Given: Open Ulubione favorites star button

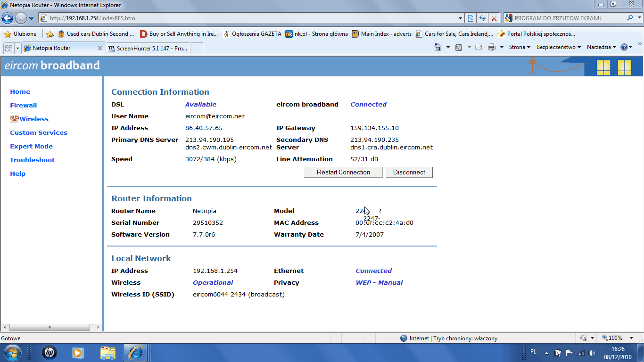Looking at the screenshot, I should tap(20, 34).
